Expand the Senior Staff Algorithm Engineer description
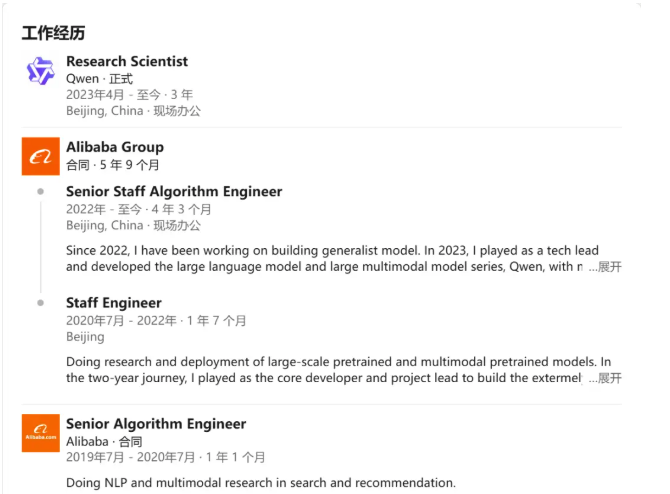The width and height of the screenshot is (670, 494). (x=605, y=267)
